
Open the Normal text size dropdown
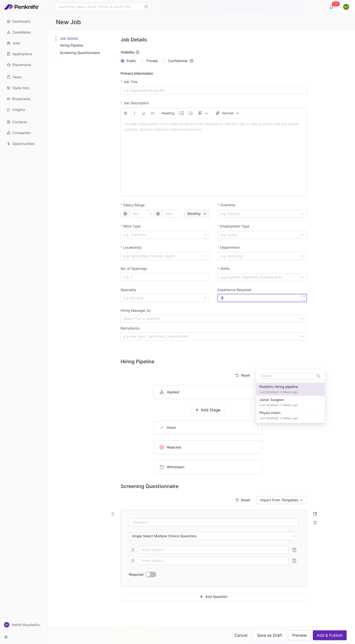click(228, 113)
